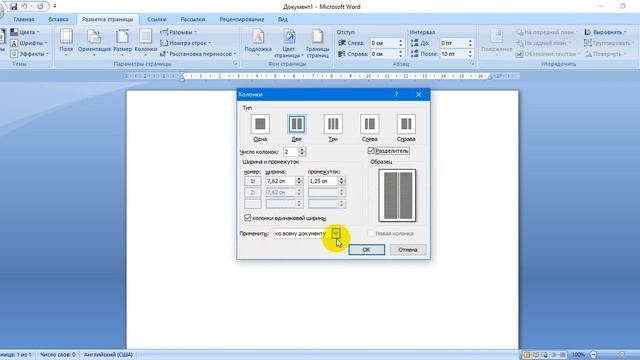Click the Число колонок input field
The height and width of the screenshot is (360, 640).
point(291,152)
